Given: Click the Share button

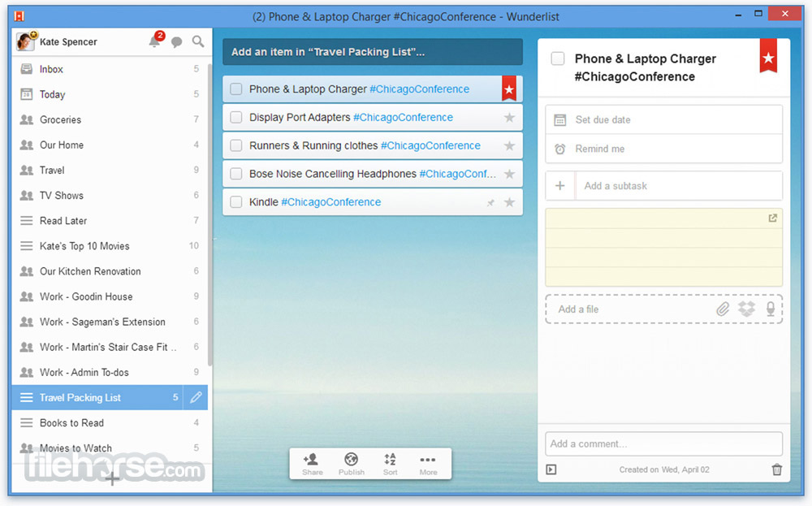Looking at the screenshot, I should tap(313, 464).
